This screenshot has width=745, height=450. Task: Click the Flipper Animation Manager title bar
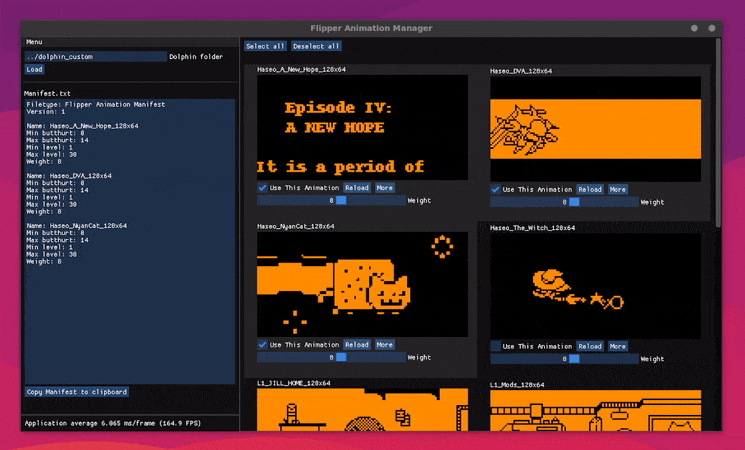[371, 28]
